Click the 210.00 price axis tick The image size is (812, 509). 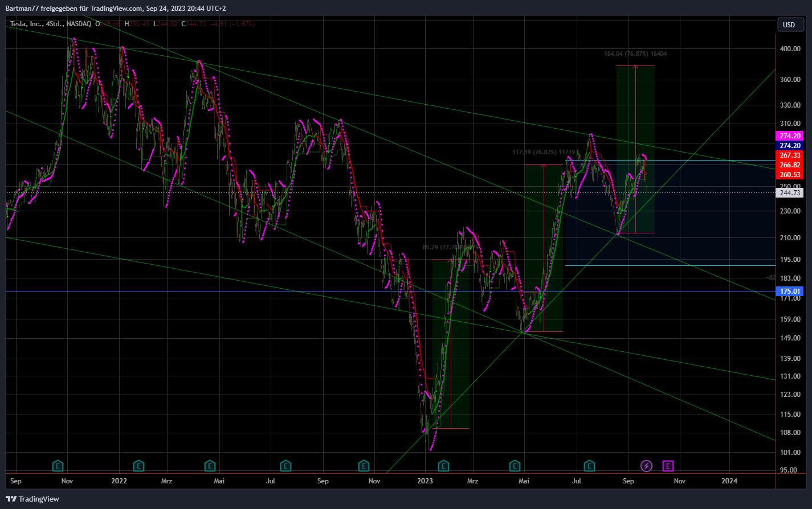tap(790, 238)
